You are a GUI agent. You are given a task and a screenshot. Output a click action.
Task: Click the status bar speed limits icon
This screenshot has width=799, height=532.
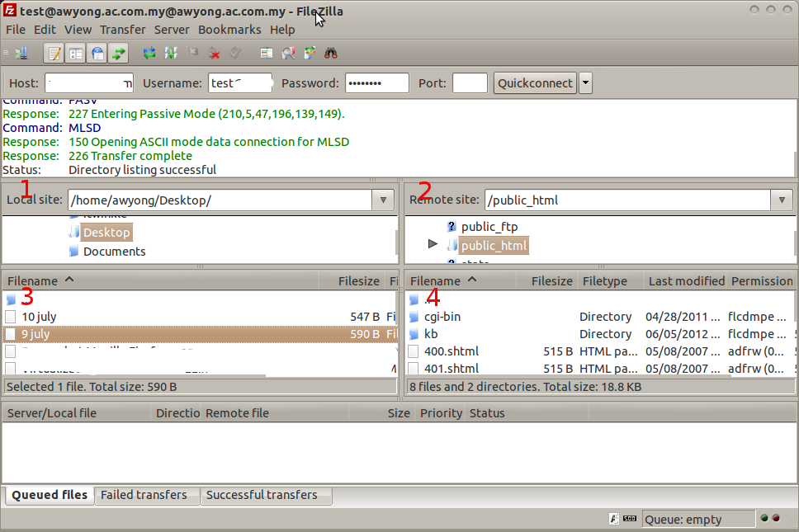pos(630,518)
